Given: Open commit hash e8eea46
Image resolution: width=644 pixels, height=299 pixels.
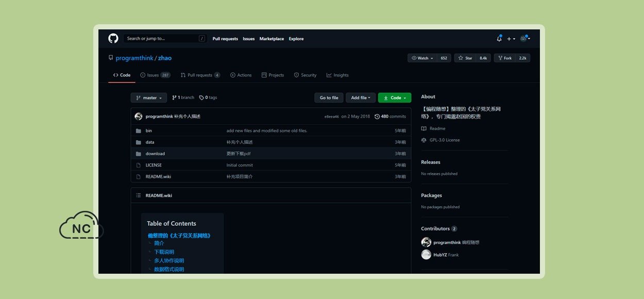Looking at the screenshot, I should coord(332,117).
